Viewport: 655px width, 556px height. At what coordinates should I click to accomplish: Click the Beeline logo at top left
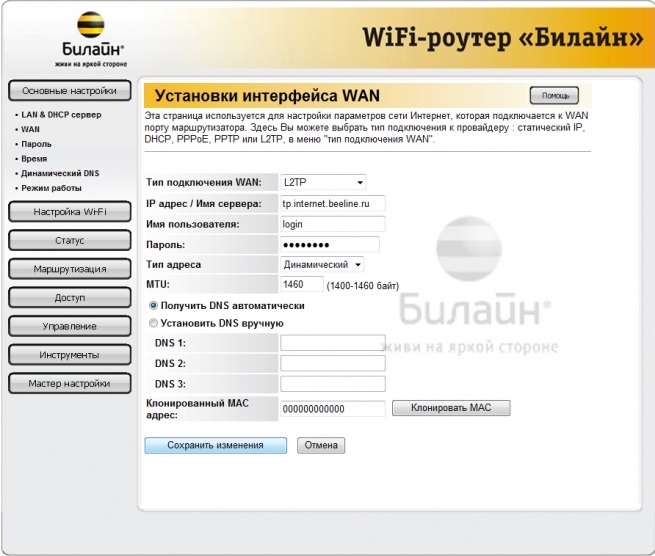point(91,39)
